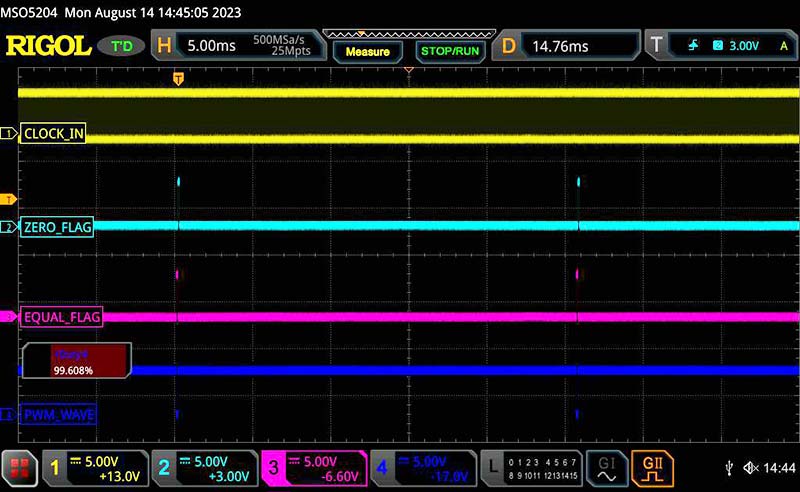Select the ZERO_FLAG channel label
The height and width of the screenshot is (492, 800).
point(57,227)
